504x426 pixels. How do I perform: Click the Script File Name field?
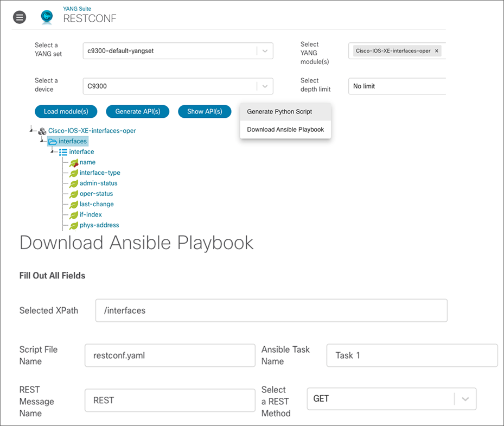[170, 355]
